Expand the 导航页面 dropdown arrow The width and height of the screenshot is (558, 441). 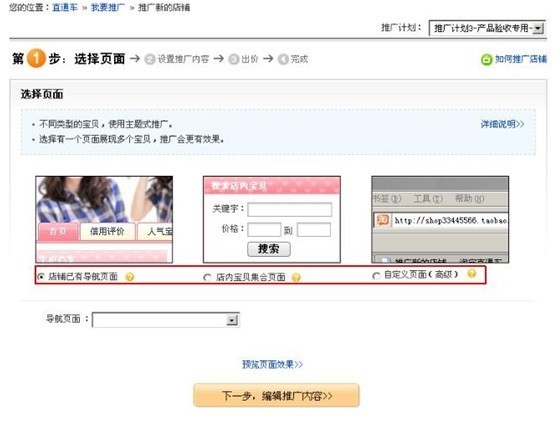click(x=232, y=320)
